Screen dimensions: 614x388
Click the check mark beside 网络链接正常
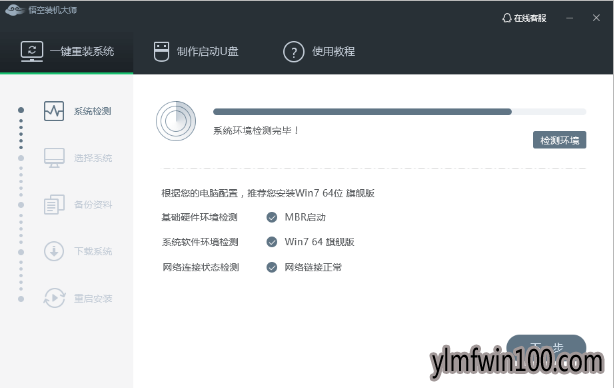click(272, 267)
